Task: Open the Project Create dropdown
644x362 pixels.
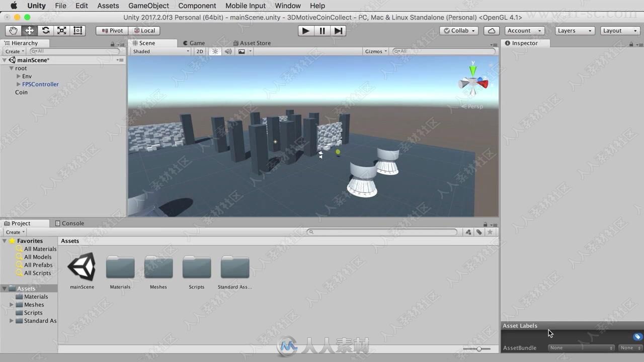Action: tap(15, 232)
